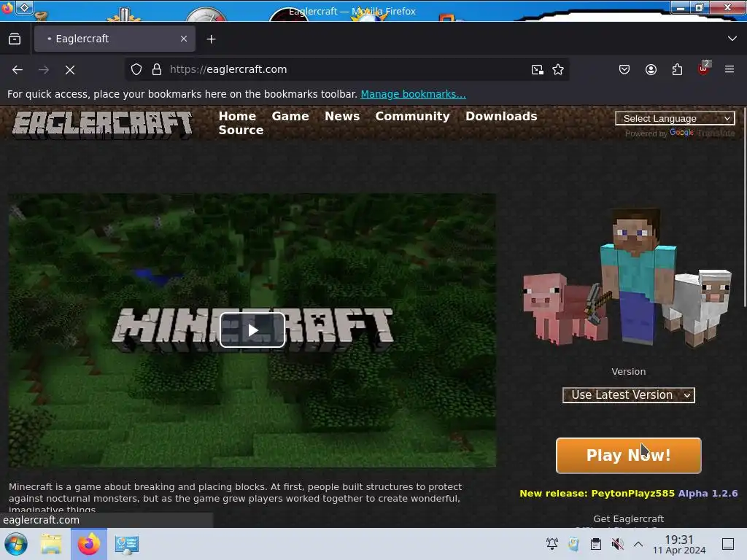This screenshot has width=747, height=560.
Task: Expand hidden tray icons arrow
Action: (638, 544)
